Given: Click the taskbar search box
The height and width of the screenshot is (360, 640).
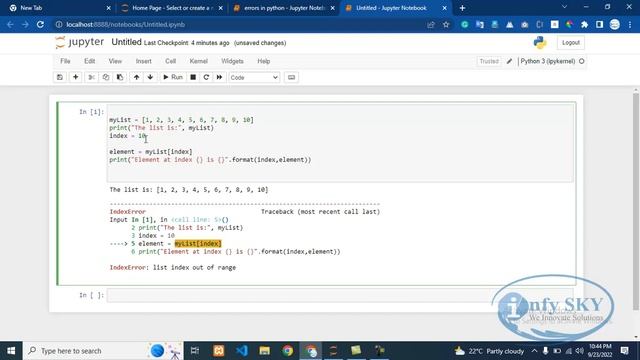Looking at the screenshot, I should click(x=104, y=351).
